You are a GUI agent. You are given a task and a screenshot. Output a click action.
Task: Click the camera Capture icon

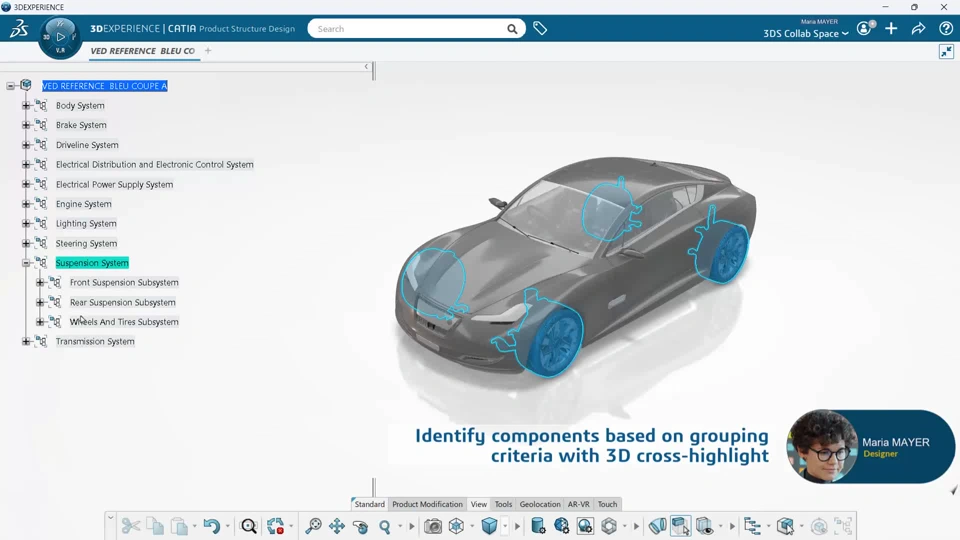[x=433, y=526]
